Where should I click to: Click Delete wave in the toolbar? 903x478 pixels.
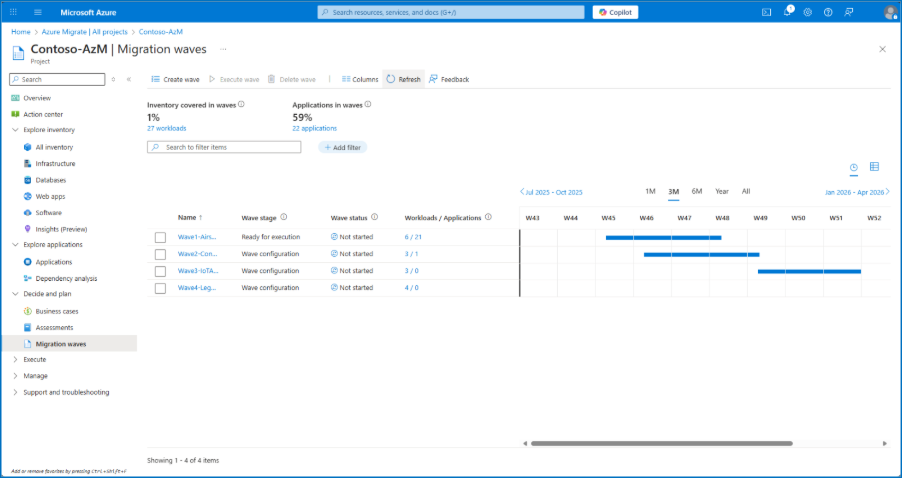tap(291, 79)
